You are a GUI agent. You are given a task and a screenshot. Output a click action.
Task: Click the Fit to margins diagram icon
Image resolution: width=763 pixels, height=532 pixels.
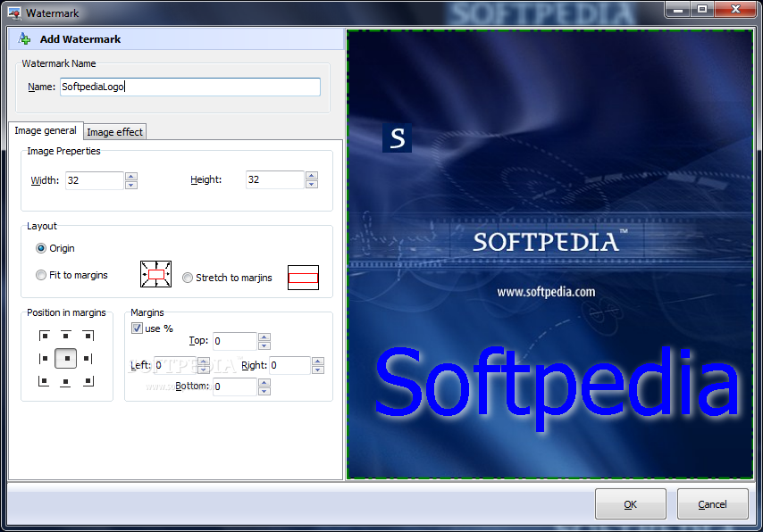155,274
